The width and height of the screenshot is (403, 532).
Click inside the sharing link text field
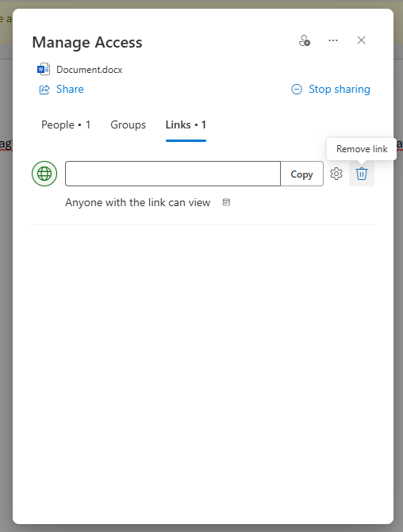[173, 174]
